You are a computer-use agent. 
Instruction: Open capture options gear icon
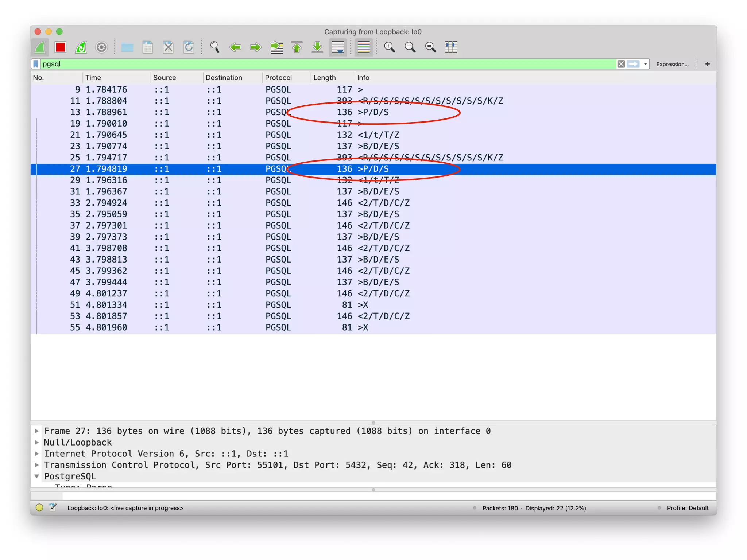pos(101,47)
